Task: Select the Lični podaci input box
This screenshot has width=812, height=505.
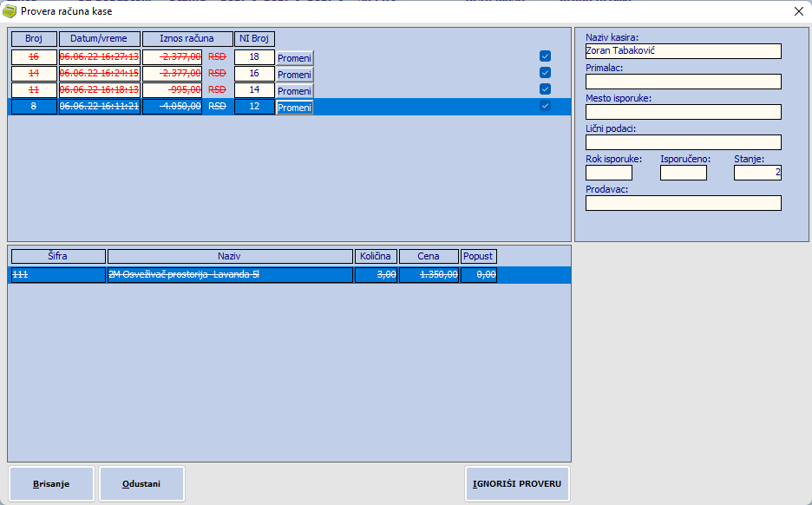Action: [x=683, y=142]
